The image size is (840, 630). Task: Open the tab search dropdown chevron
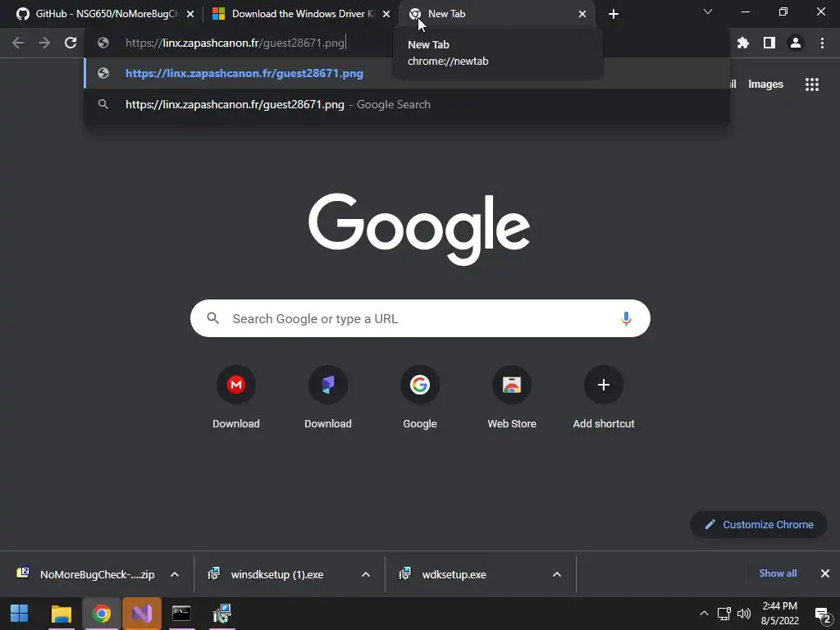pos(708,11)
